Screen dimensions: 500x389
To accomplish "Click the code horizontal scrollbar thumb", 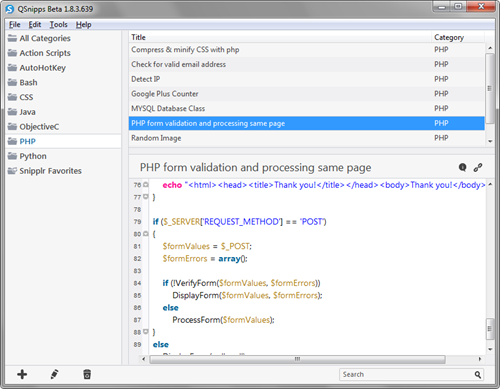I will tap(297, 359).
